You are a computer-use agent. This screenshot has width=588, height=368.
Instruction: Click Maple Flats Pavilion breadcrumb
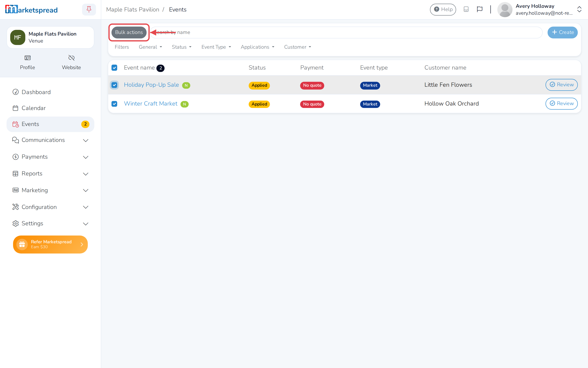[133, 9]
